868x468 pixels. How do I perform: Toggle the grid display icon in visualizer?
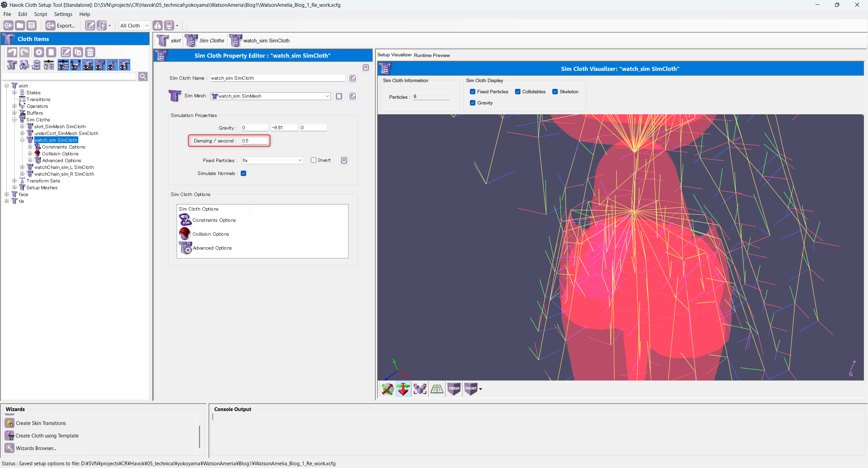[437, 389]
